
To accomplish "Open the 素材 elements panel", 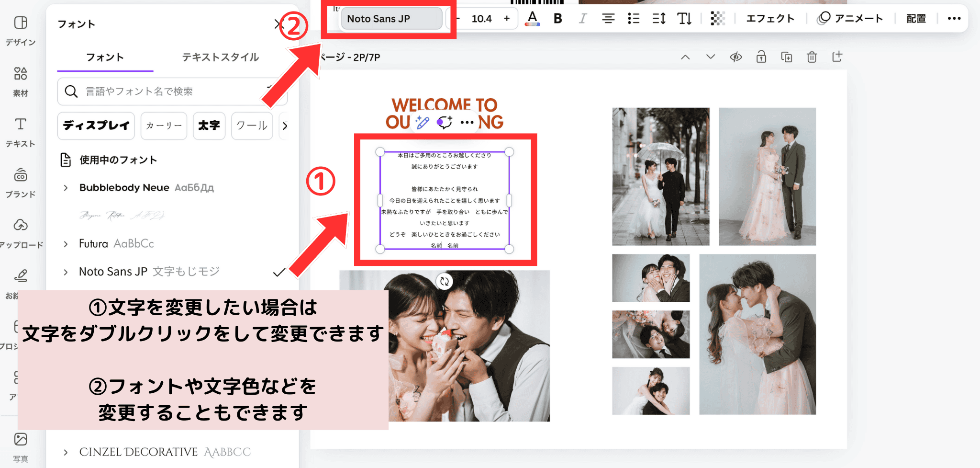I will (x=20, y=81).
